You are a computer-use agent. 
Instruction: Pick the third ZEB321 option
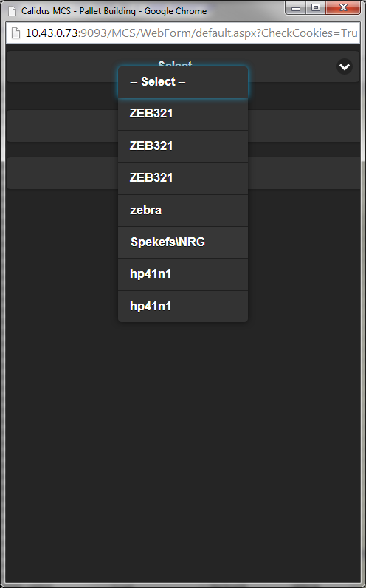(183, 178)
